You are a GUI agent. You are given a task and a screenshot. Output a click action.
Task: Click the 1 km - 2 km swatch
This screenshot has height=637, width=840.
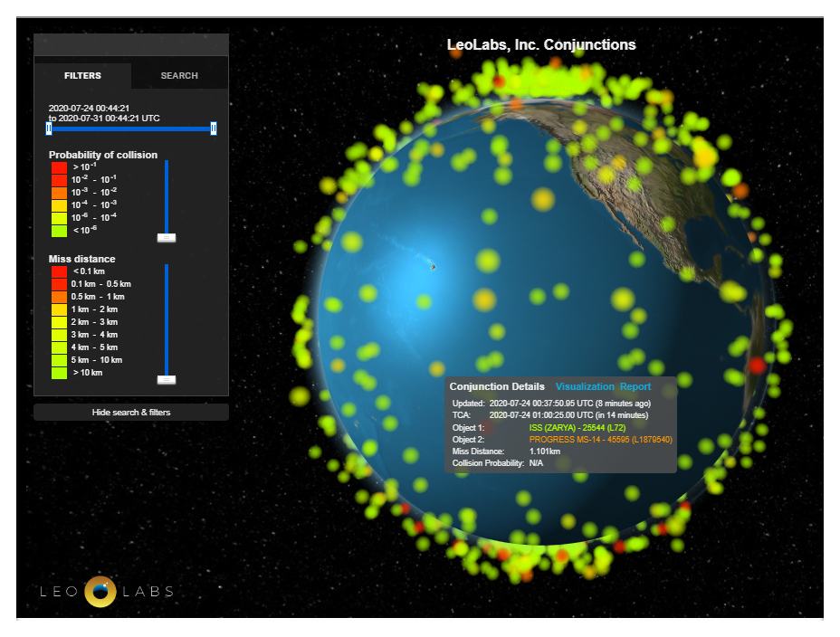click(59, 309)
